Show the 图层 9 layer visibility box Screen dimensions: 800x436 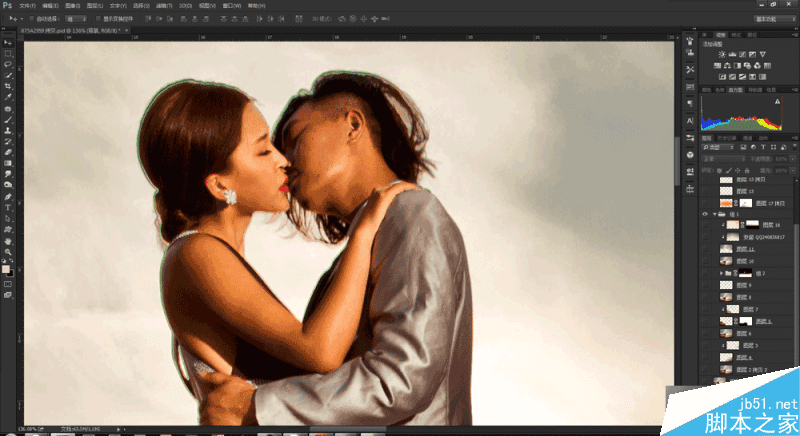click(705, 285)
